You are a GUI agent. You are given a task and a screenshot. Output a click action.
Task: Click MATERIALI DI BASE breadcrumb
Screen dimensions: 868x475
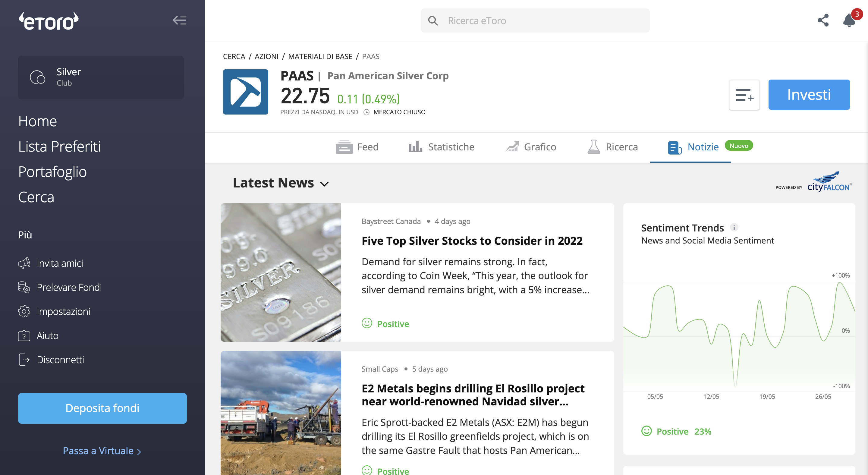(320, 56)
